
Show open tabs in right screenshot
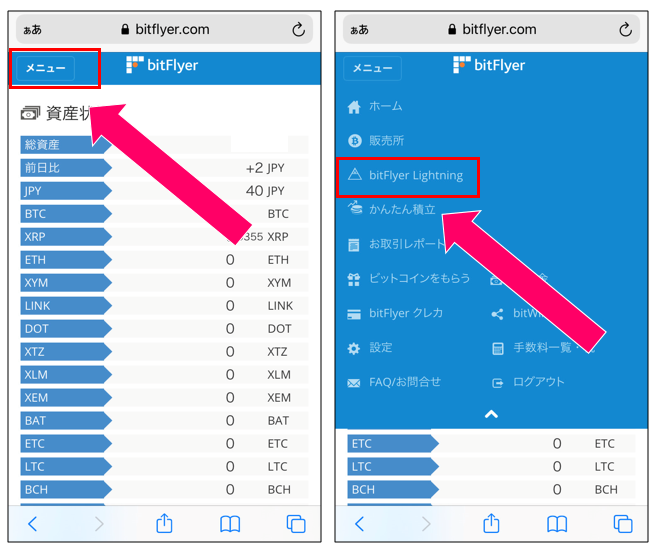pos(623,524)
